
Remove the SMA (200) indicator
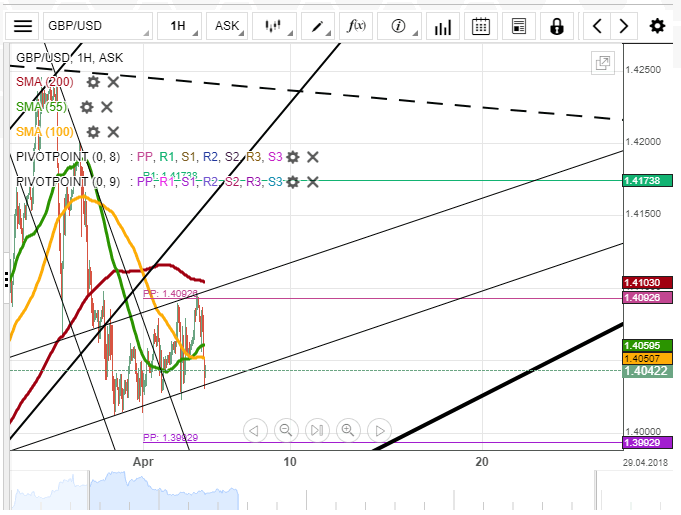click(113, 82)
